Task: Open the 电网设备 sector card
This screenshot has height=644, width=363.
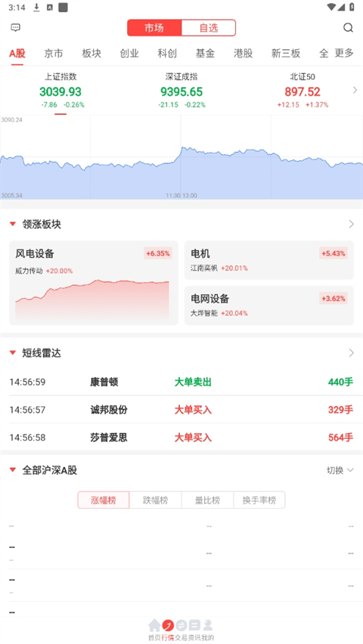Action: click(269, 305)
